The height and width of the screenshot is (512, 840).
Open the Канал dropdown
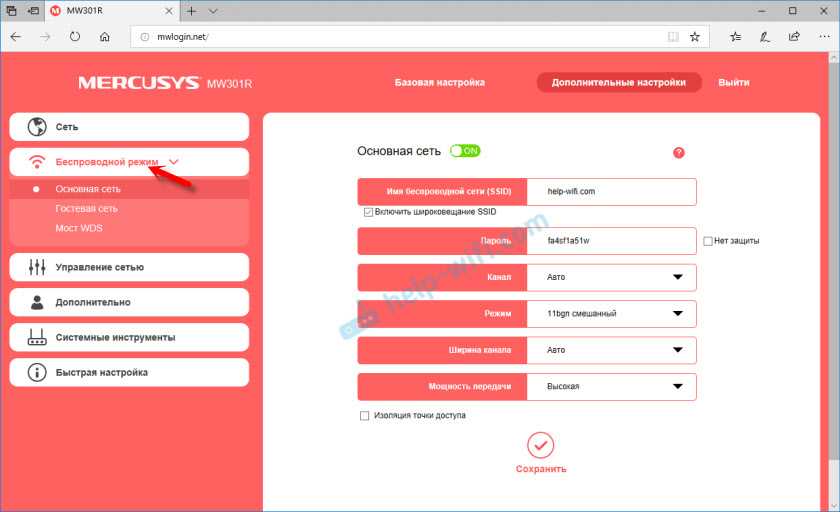point(611,278)
